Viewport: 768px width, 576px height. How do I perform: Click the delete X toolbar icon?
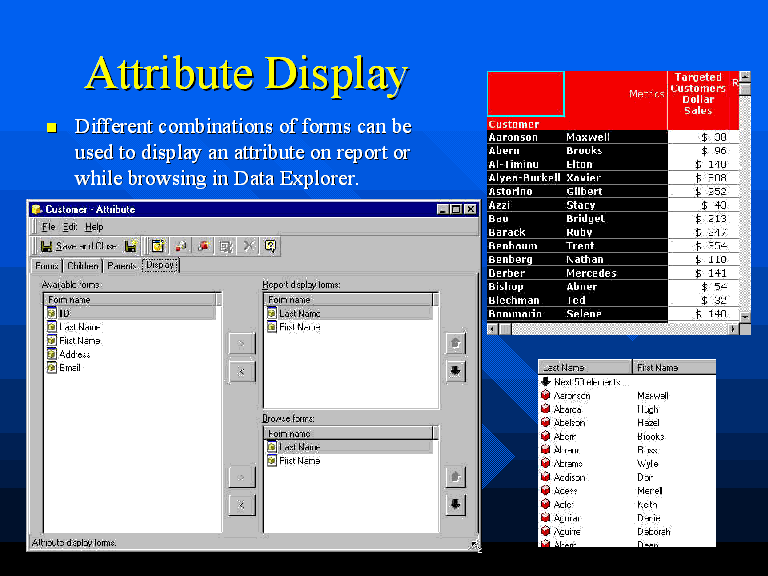(x=248, y=246)
